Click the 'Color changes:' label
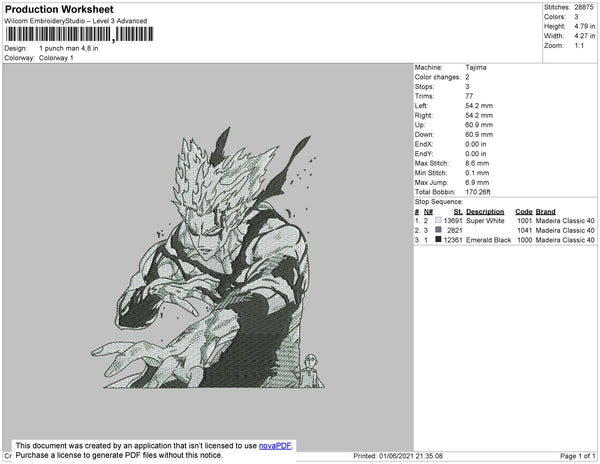600x464 pixels. [437, 77]
